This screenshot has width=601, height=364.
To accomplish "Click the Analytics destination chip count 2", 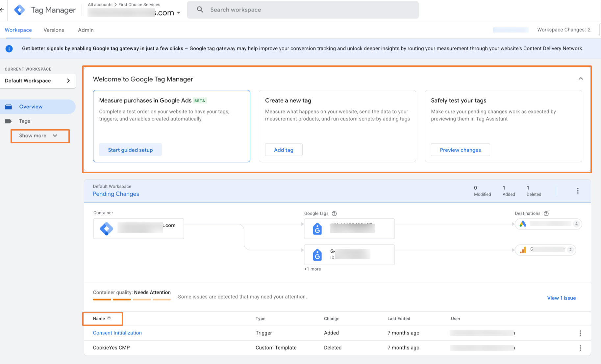I will point(570,250).
